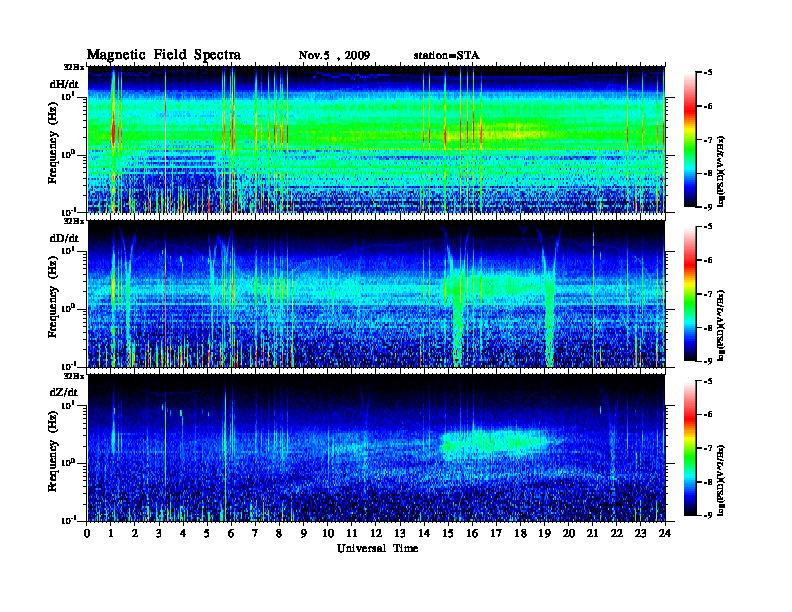Image resolution: width=792 pixels, height=612 pixels.
Task: Click hour tick label "1" on time axis
Action: tap(111, 533)
